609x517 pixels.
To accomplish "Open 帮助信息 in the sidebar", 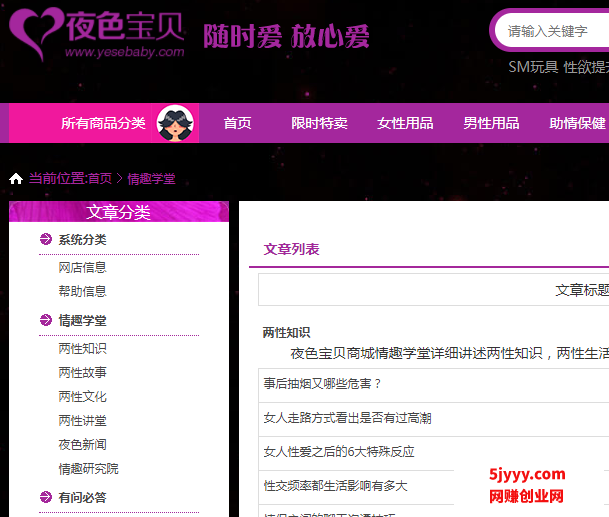I will pos(82,291).
